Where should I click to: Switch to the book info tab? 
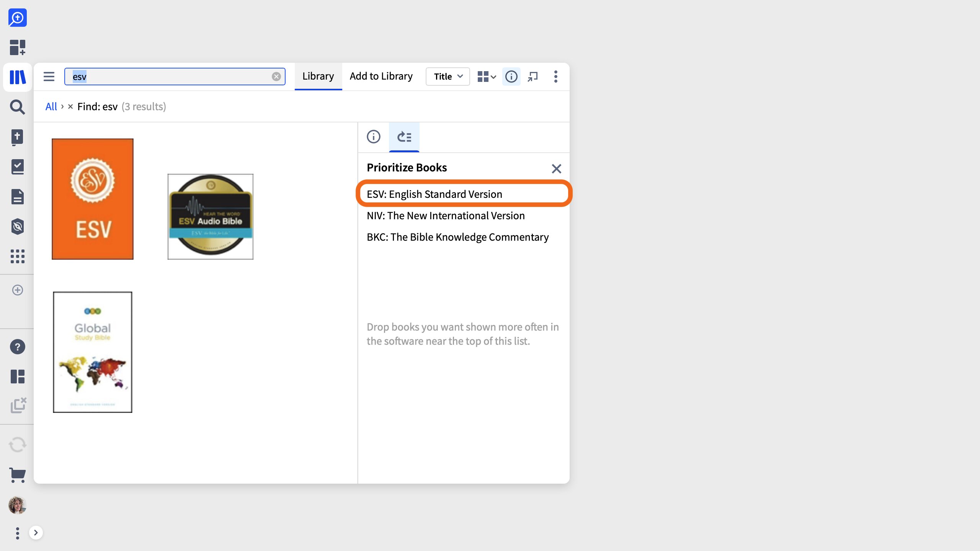click(x=374, y=137)
